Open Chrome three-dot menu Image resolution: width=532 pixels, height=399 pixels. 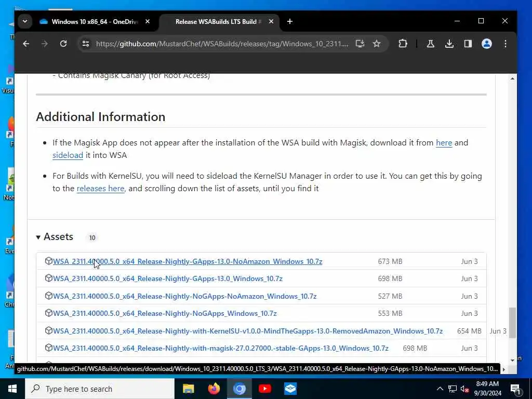(506, 44)
